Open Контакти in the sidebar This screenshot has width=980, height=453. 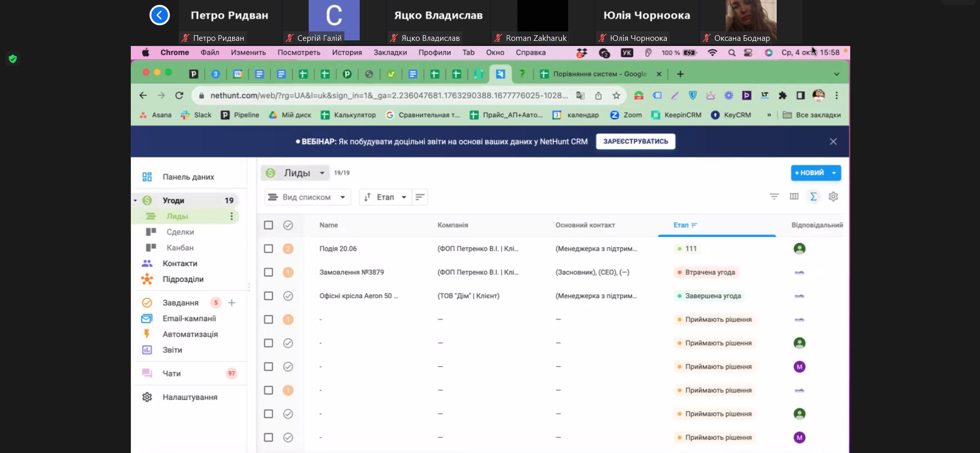pos(180,264)
